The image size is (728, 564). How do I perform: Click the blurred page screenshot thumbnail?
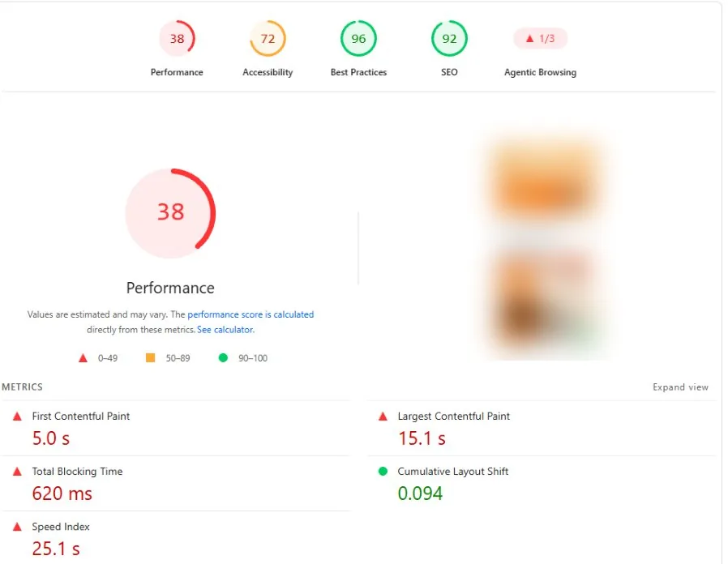tap(542, 244)
